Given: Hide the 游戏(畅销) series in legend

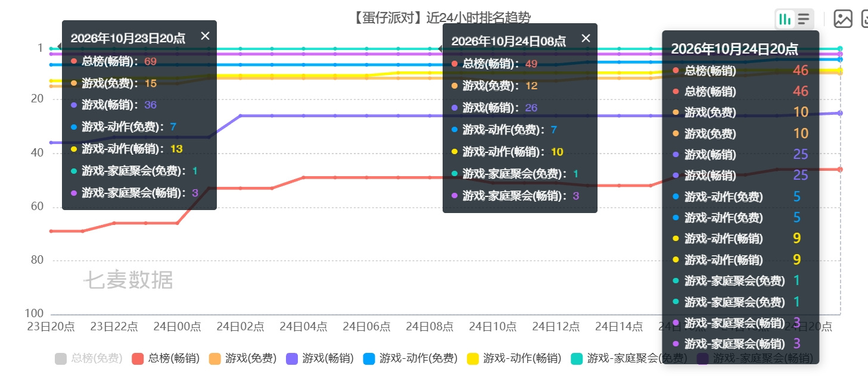Looking at the screenshot, I should click(x=320, y=358).
